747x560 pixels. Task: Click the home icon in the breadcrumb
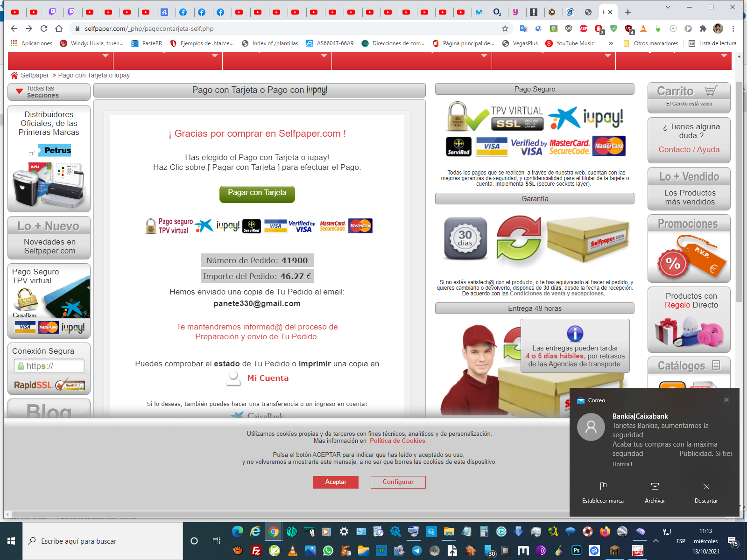14,75
